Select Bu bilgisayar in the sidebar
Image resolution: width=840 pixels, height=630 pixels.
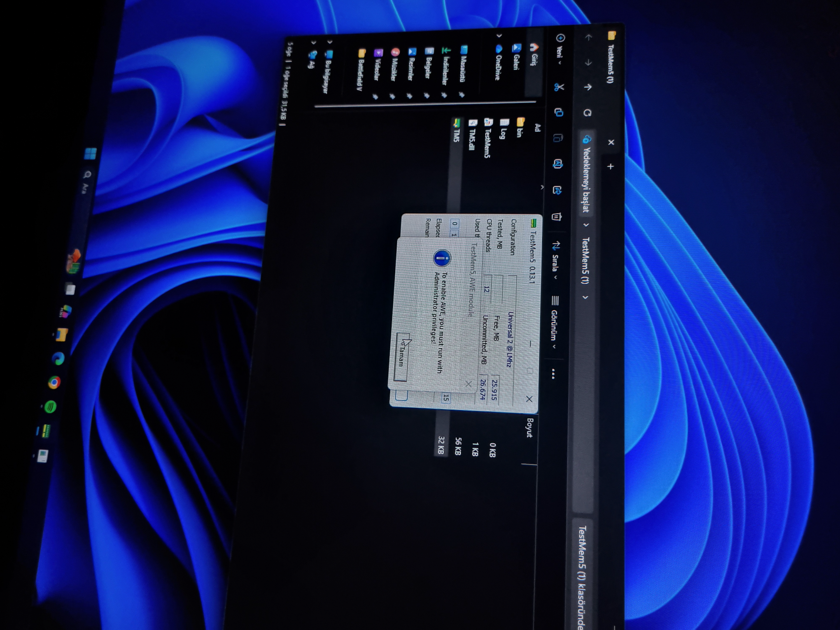[x=329, y=72]
